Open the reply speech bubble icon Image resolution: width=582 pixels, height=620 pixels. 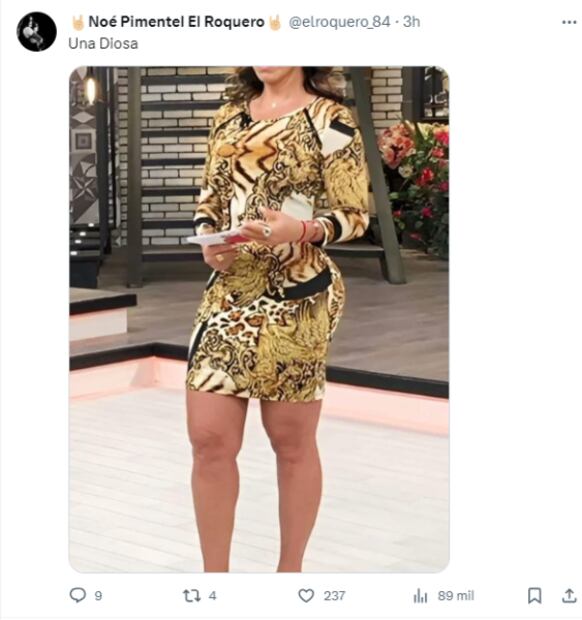click(77, 595)
